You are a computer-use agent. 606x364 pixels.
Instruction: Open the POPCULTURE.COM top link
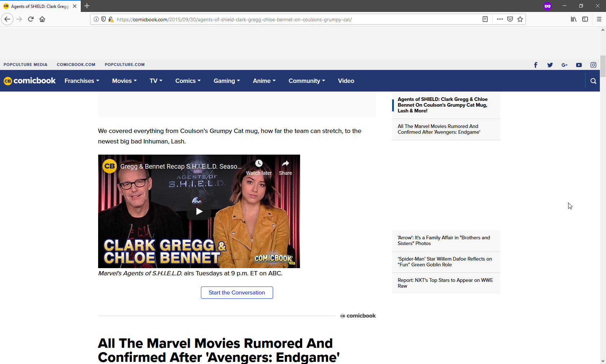(125, 65)
